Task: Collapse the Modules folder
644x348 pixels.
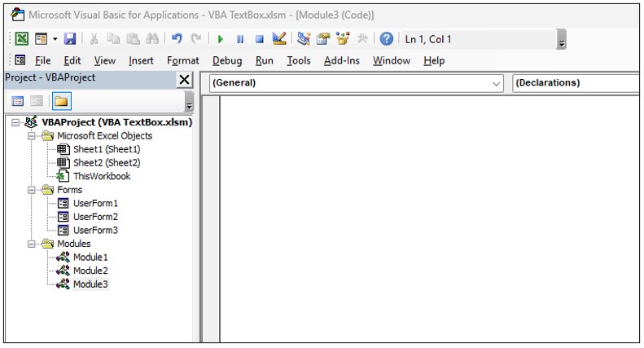Action: [x=31, y=244]
